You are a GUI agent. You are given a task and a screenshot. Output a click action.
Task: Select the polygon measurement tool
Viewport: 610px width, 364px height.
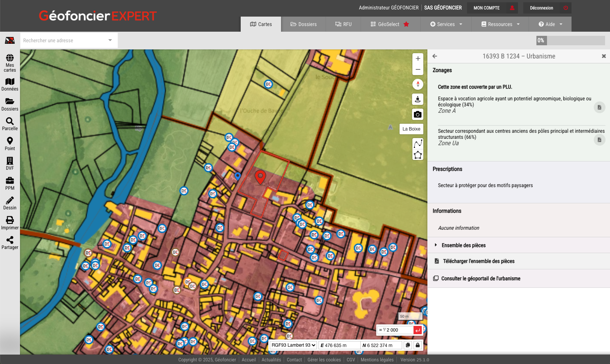(x=418, y=155)
